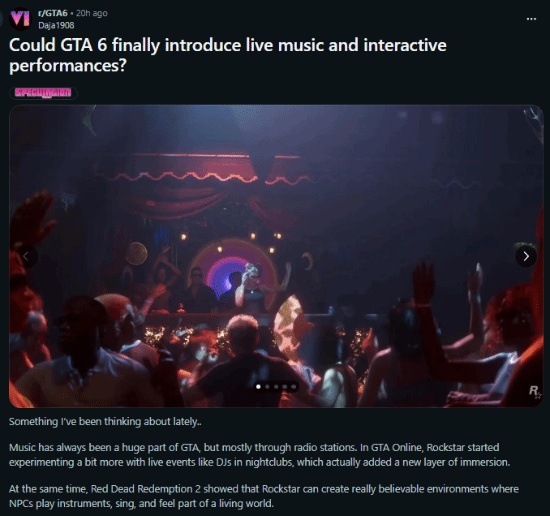Image resolution: width=550 pixels, height=516 pixels.
Task: Open the r/GTA6 subreddit link
Action: [x=53, y=13]
